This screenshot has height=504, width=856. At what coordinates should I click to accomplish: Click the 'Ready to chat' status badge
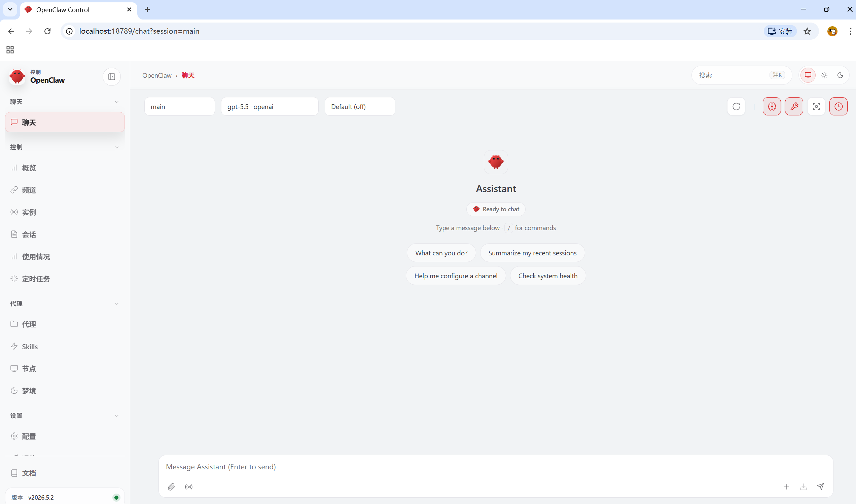coord(496,209)
